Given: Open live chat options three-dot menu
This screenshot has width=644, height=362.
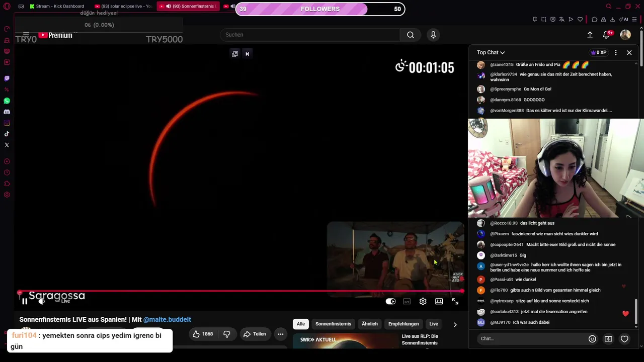Looking at the screenshot, I should [615, 52].
